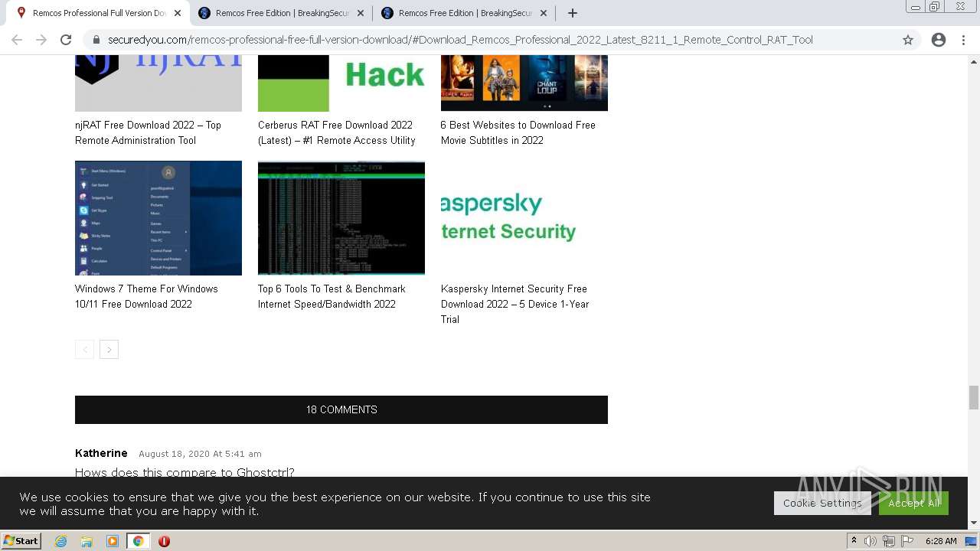Open the movie subtitles article thumbnail
The image size is (980, 551).
pos(524,83)
